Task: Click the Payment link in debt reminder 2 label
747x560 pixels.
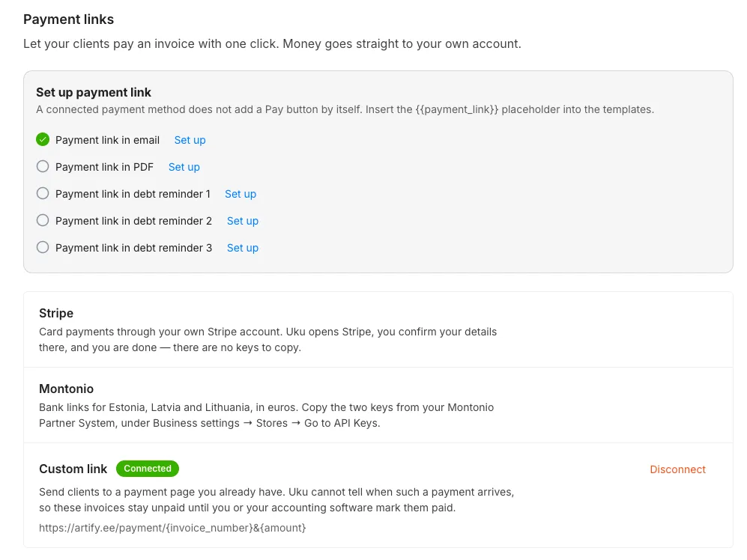Action: pos(133,221)
